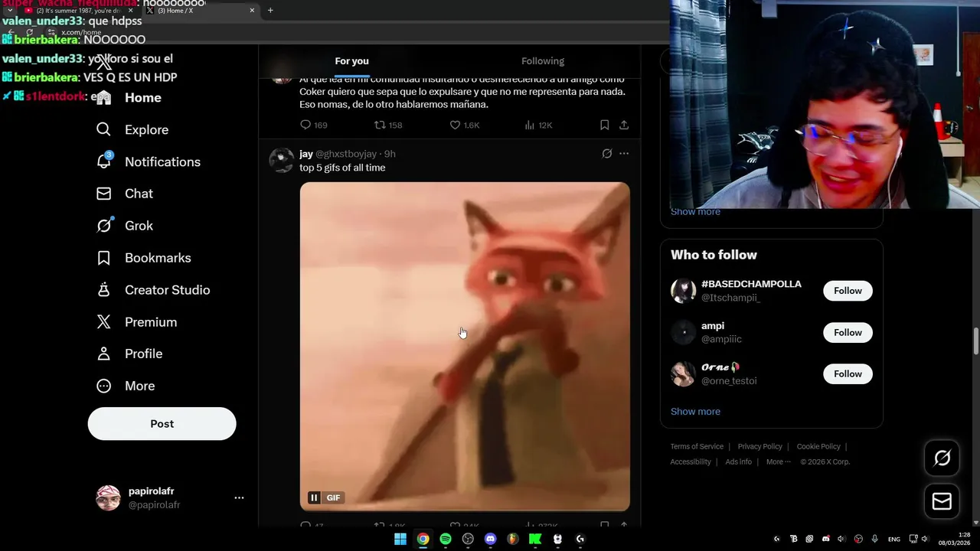Open Discord from the taskbar

click(x=491, y=539)
